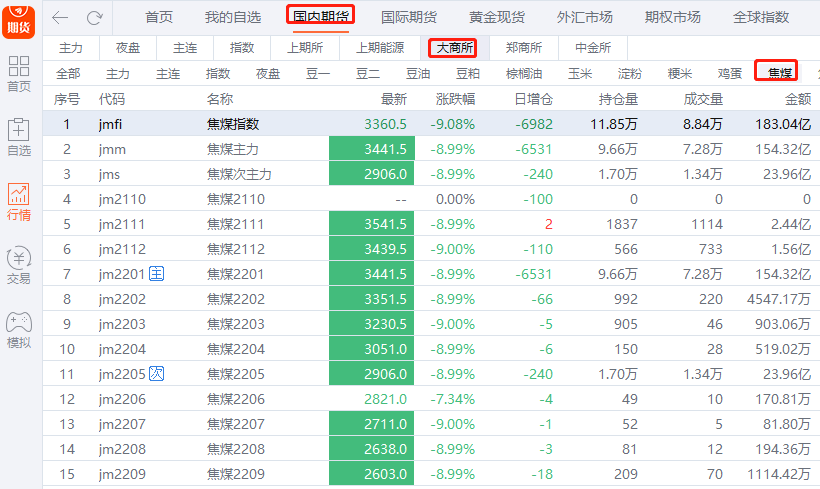Select 行情 chart icon in sidebar

pyautogui.click(x=19, y=201)
